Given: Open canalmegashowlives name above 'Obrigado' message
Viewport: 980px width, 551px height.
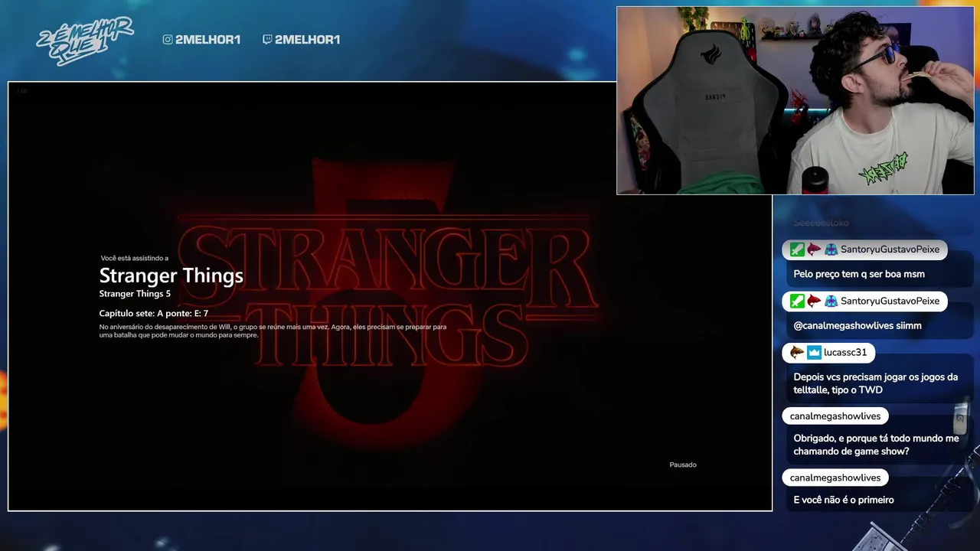Looking at the screenshot, I should tap(835, 416).
